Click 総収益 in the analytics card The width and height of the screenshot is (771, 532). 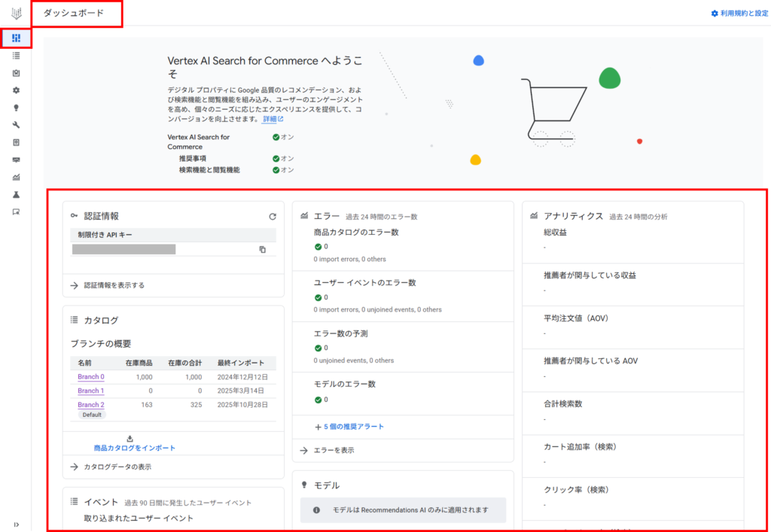click(x=555, y=233)
